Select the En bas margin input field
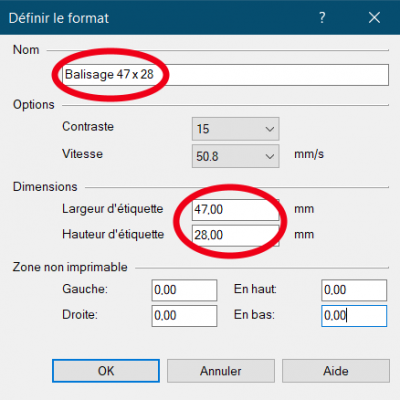The height and width of the screenshot is (400, 400). (x=354, y=316)
